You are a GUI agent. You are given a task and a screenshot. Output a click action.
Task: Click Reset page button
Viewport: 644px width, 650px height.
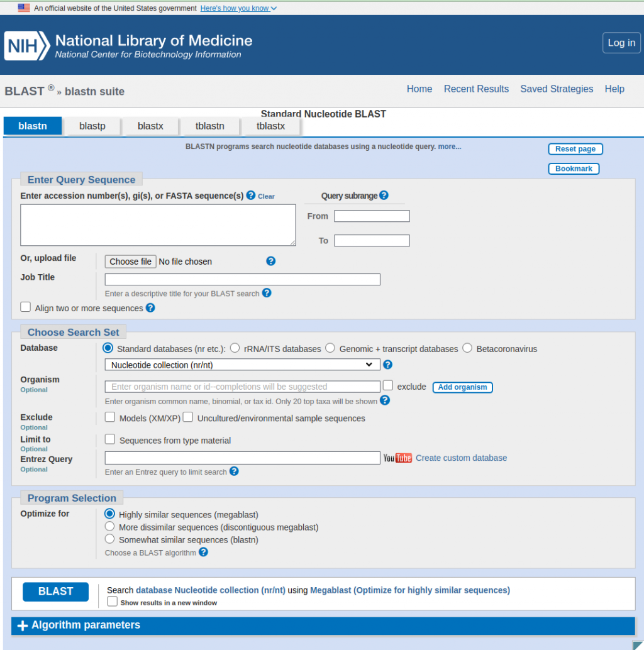click(575, 149)
